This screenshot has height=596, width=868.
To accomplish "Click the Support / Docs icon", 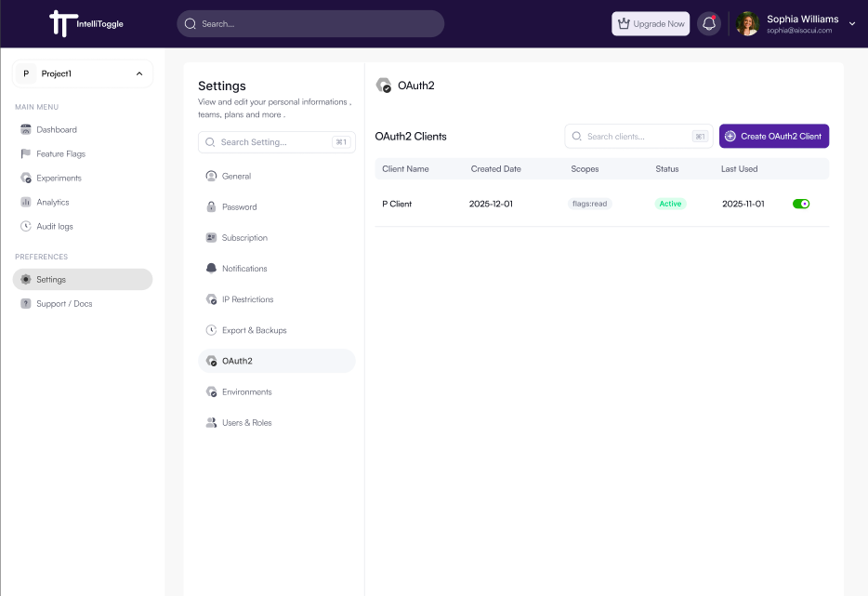I will coord(26,304).
